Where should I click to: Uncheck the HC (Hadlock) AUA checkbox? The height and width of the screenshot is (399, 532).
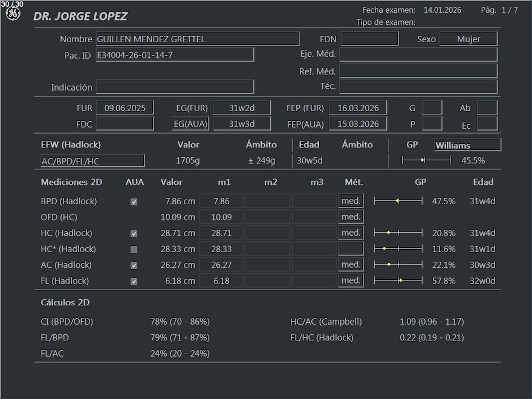(134, 234)
